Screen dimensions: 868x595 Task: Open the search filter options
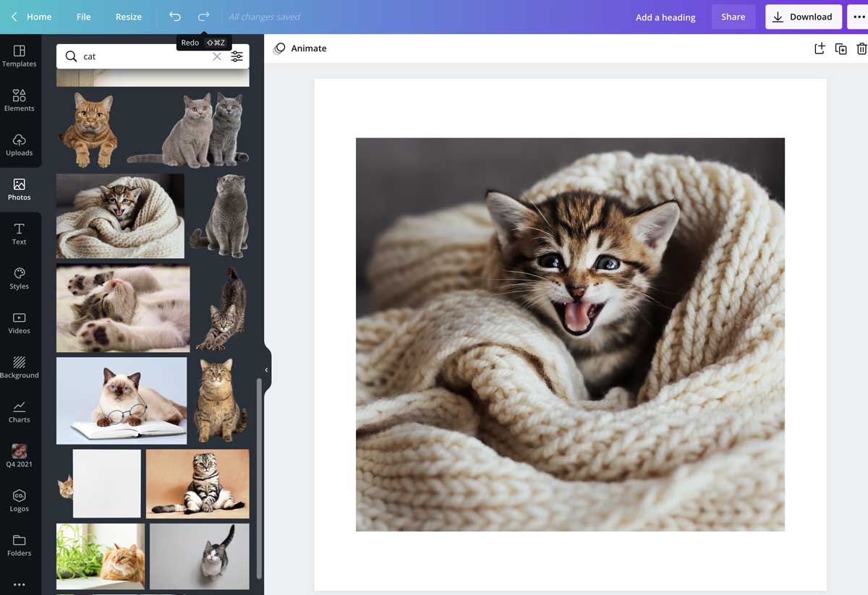click(237, 56)
